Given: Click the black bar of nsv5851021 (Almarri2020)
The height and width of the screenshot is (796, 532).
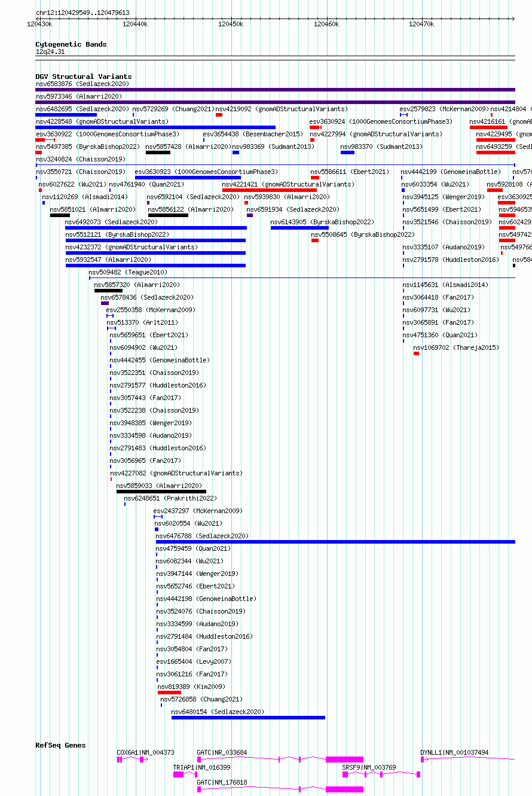Looking at the screenshot, I should pyautogui.click(x=60, y=215).
